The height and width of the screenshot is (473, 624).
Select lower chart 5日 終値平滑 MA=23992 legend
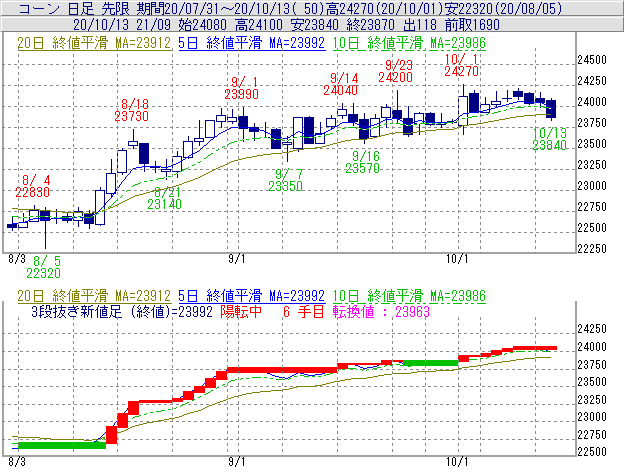(252, 296)
